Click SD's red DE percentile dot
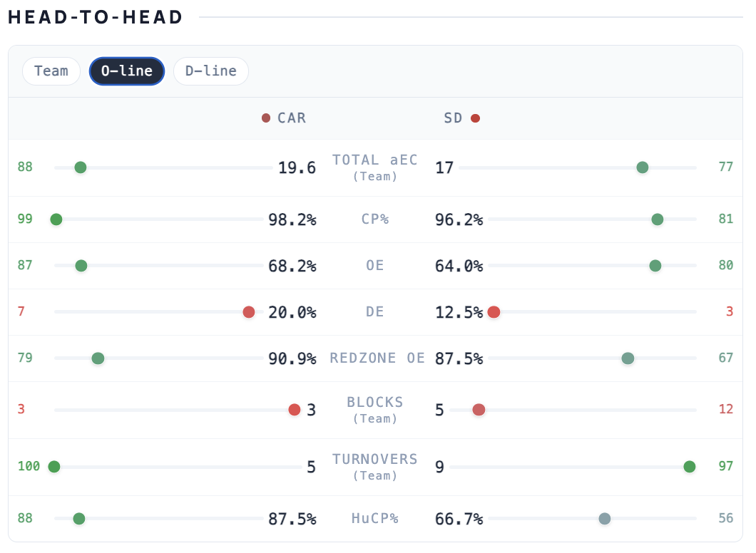This screenshot has width=756, height=553. click(494, 312)
